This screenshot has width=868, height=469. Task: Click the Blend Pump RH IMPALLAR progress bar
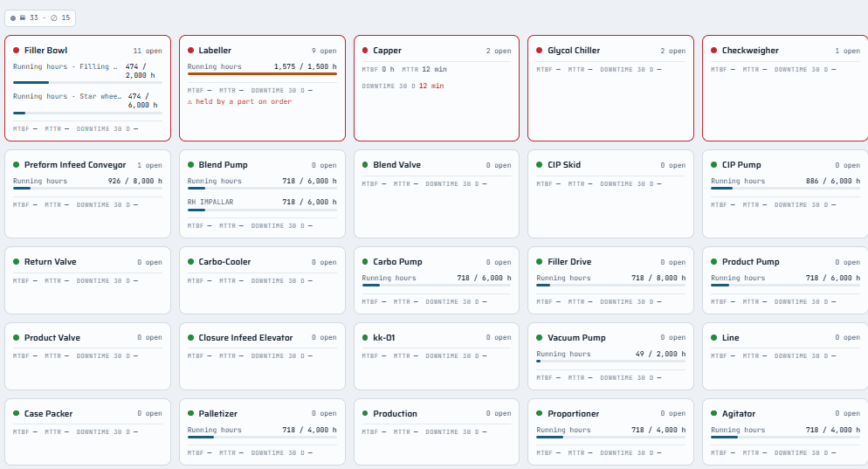click(262, 210)
